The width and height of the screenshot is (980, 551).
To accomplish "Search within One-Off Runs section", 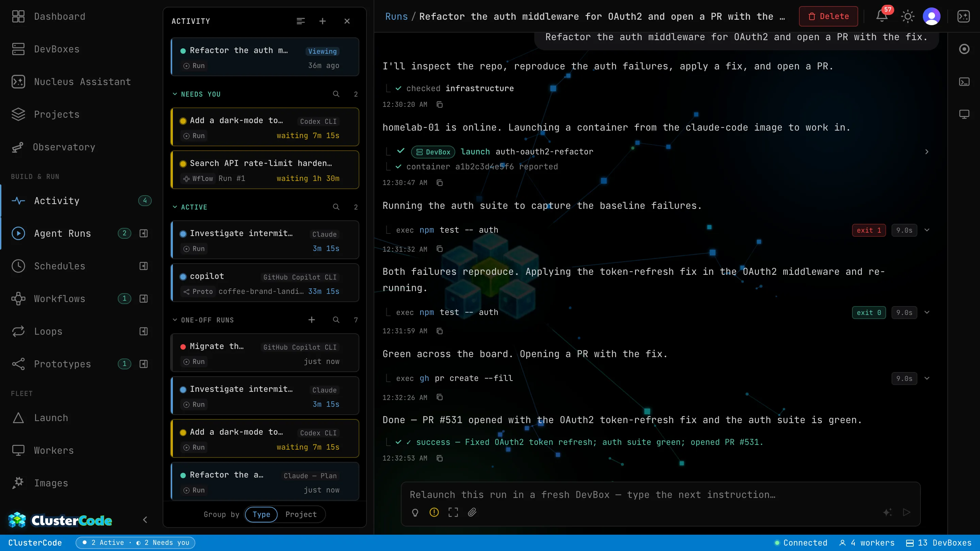I will (x=336, y=320).
